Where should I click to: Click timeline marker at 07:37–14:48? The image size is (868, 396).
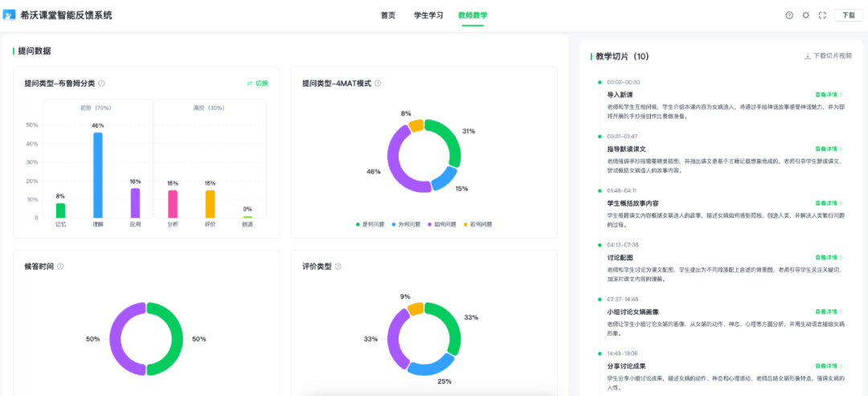[600, 299]
